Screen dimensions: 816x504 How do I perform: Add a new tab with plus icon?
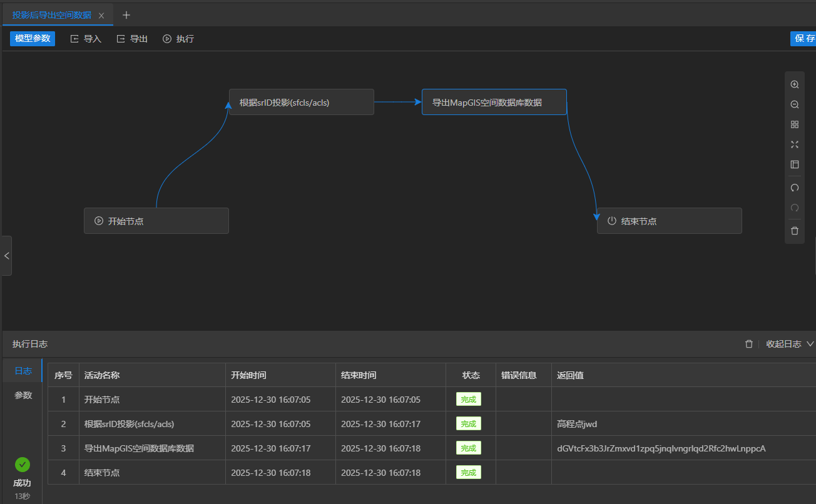coord(126,15)
